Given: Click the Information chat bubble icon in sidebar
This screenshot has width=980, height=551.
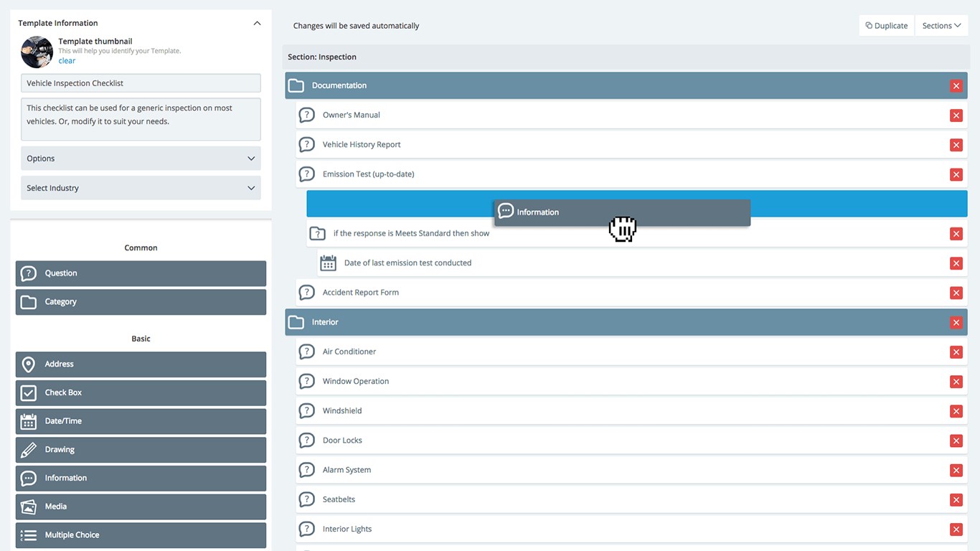Looking at the screenshot, I should 29,479.
